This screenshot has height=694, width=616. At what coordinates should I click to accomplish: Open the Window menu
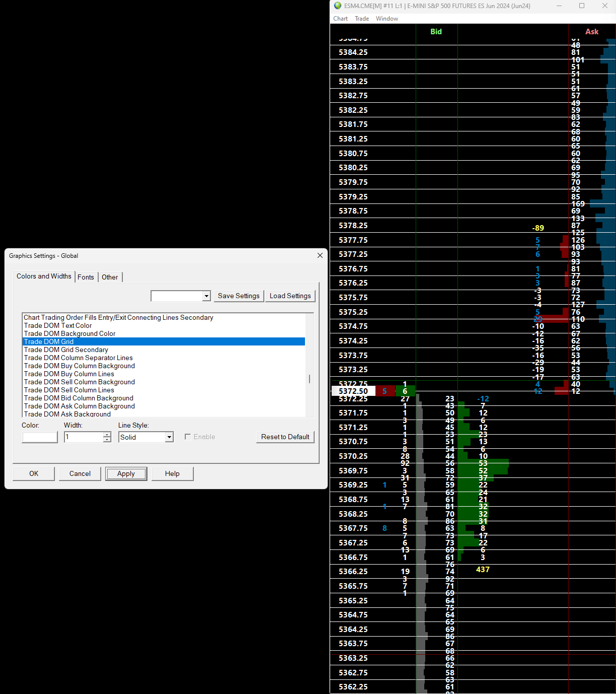387,19
